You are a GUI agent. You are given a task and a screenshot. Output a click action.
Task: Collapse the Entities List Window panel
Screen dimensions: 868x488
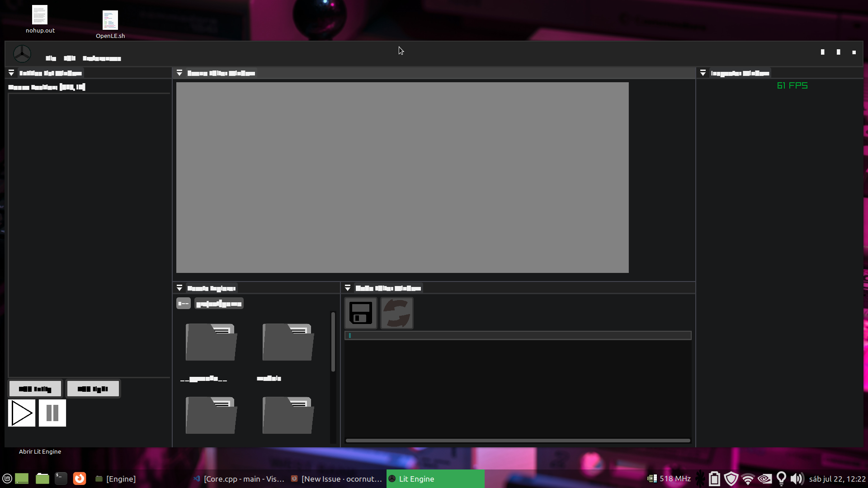[11, 72]
